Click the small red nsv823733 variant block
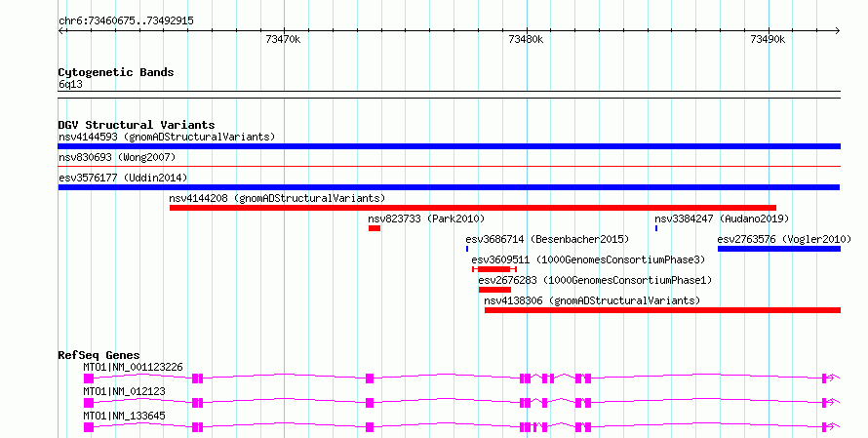The image size is (868, 438). 375,228
